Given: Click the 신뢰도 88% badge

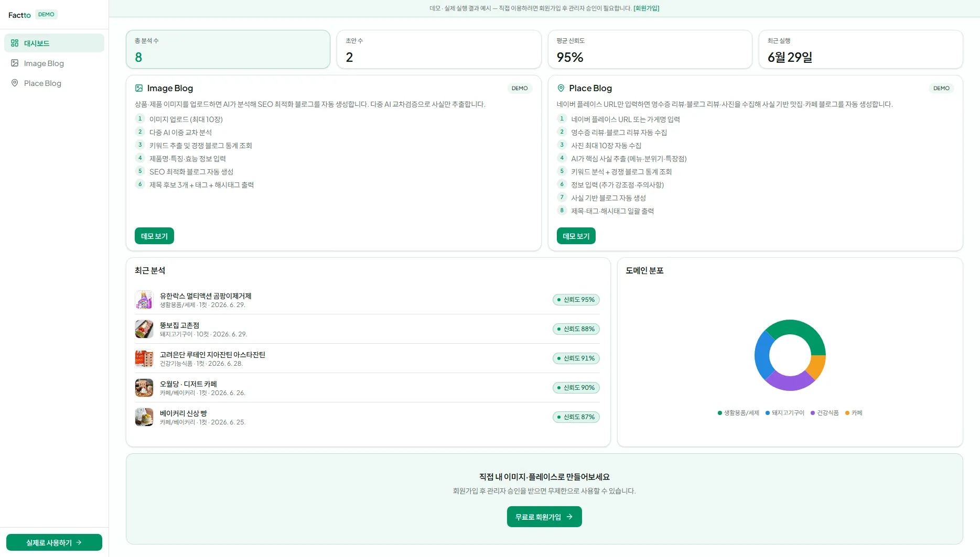Looking at the screenshot, I should point(576,329).
